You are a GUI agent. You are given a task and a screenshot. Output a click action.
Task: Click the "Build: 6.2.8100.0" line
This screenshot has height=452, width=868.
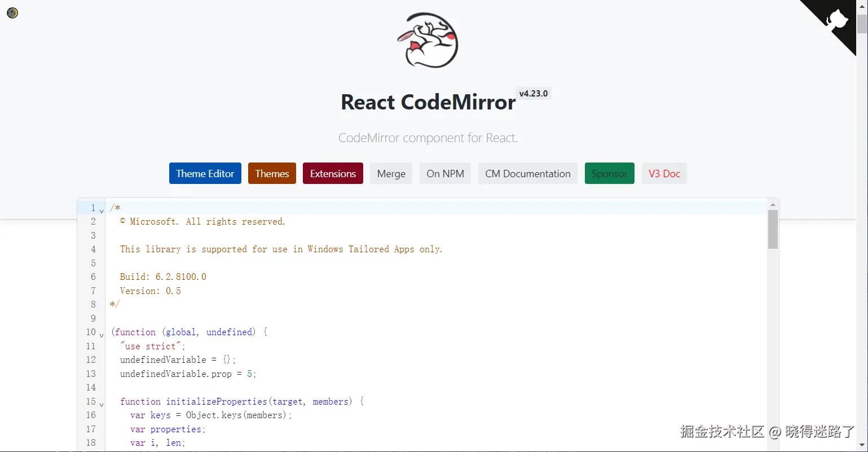163,277
